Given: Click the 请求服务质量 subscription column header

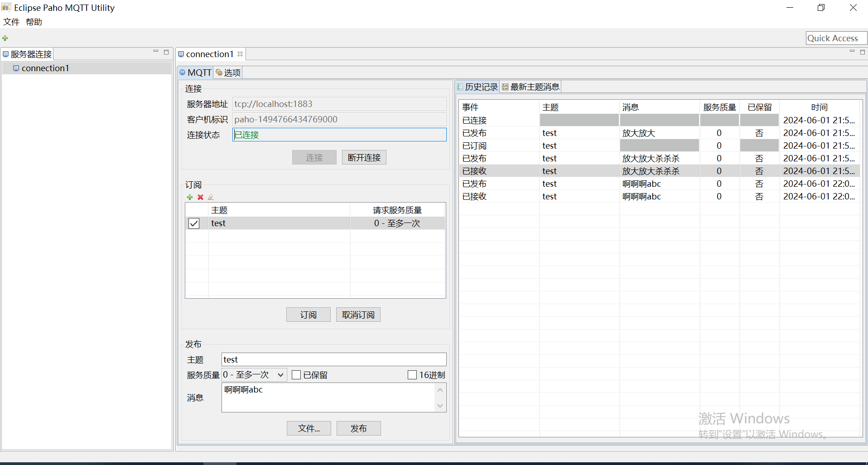Looking at the screenshot, I should (397, 210).
